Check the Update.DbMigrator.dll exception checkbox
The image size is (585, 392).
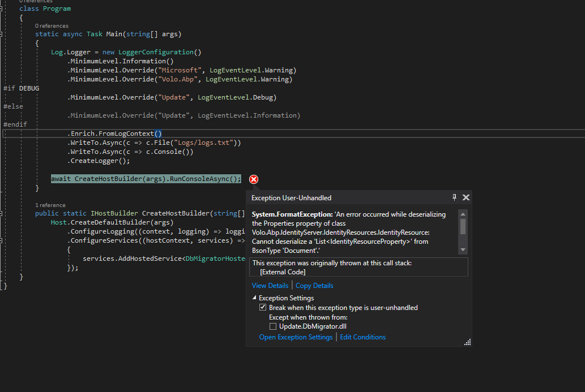coord(273,326)
